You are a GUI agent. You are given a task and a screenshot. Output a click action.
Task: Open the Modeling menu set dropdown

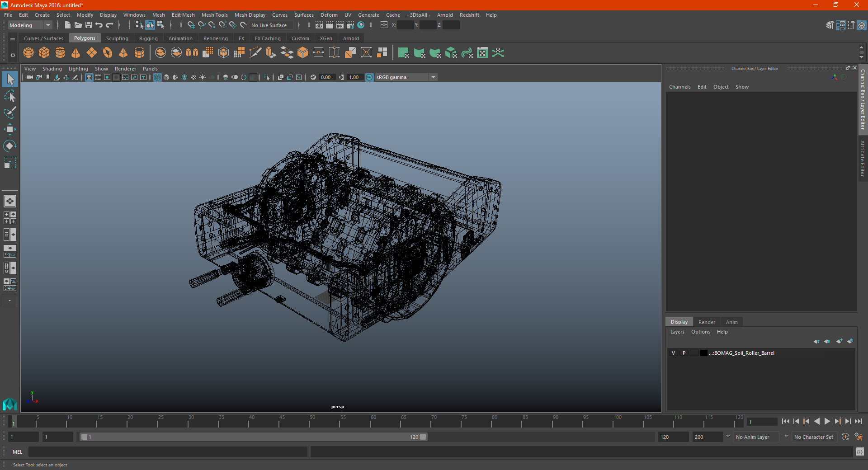coord(30,25)
